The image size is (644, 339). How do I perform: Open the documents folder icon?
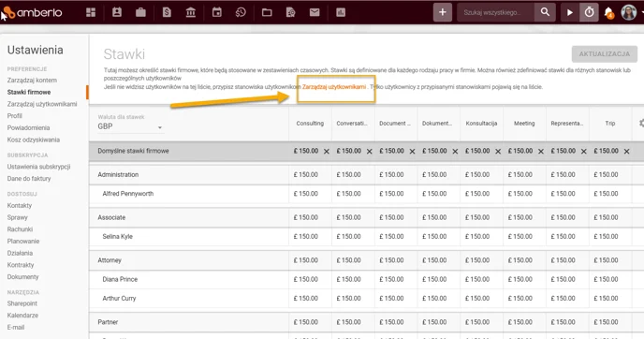click(267, 12)
